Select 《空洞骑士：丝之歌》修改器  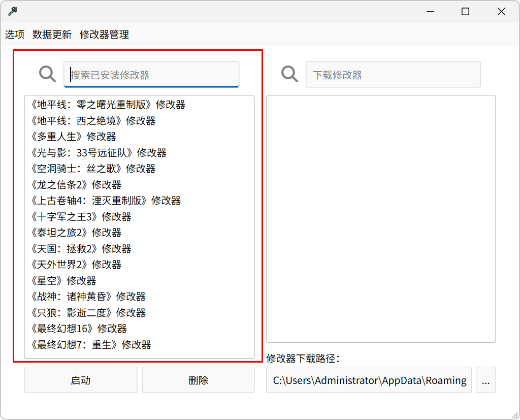[139, 169]
